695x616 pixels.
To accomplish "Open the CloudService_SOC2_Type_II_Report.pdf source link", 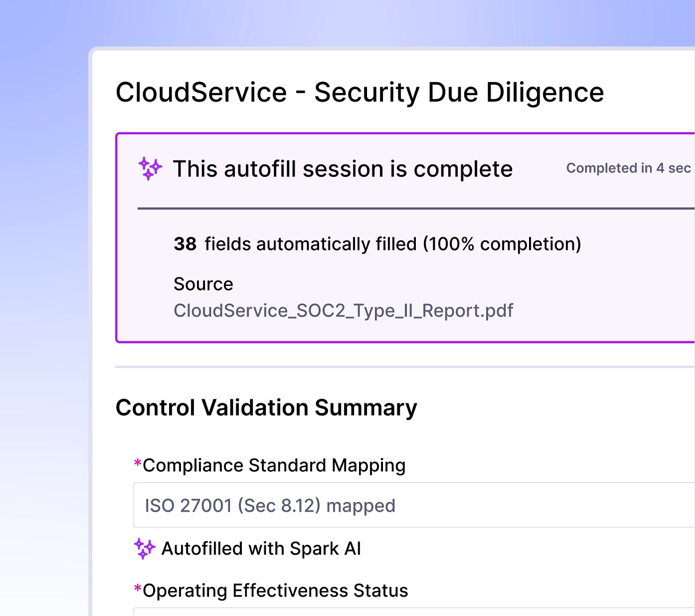I will click(343, 310).
